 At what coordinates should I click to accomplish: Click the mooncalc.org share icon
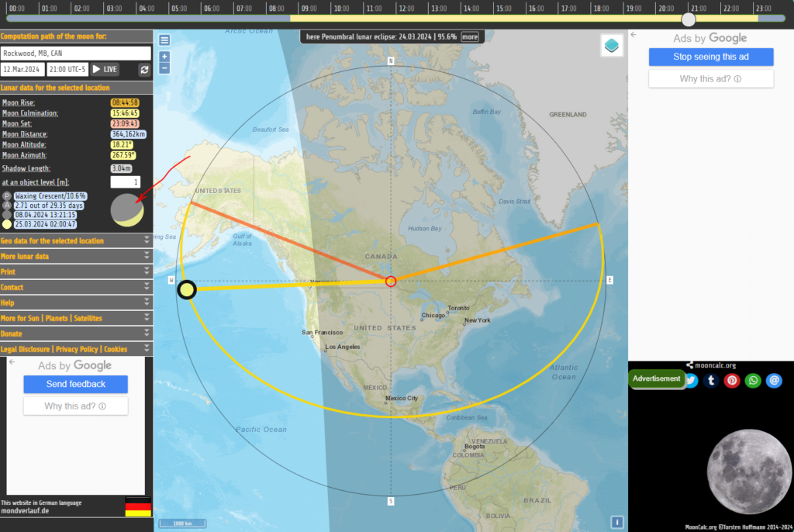click(x=689, y=364)
